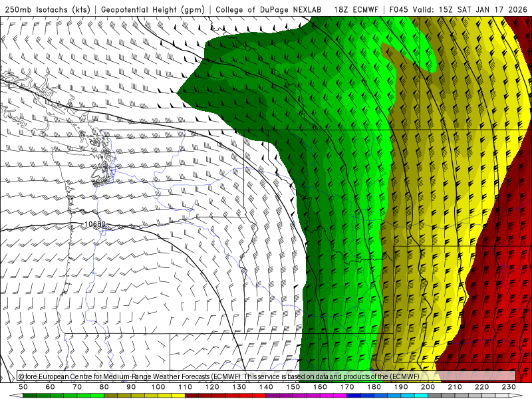Click the darkest green swatch under the 50 label
Image resolution: width=532 pixels, height=399 pixels.
(x=30, y=396)
